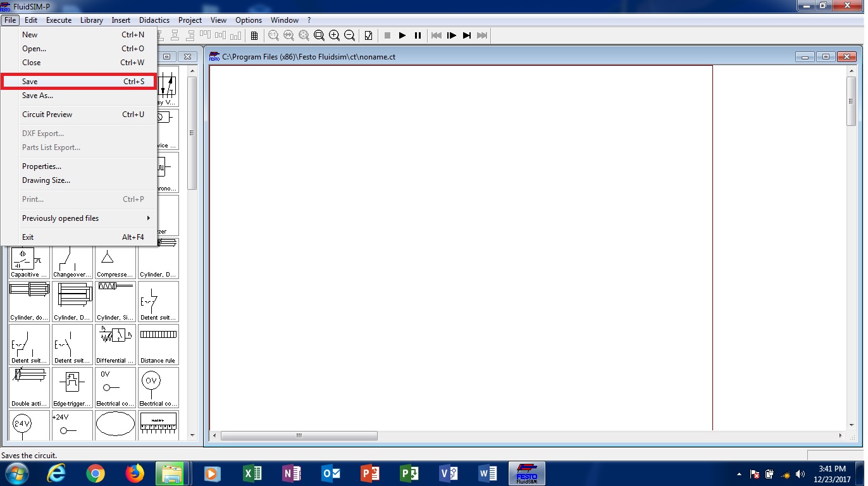Screen dimensions: 868x486
Task: Select the ellipse component in library
Action: (115, 425)
